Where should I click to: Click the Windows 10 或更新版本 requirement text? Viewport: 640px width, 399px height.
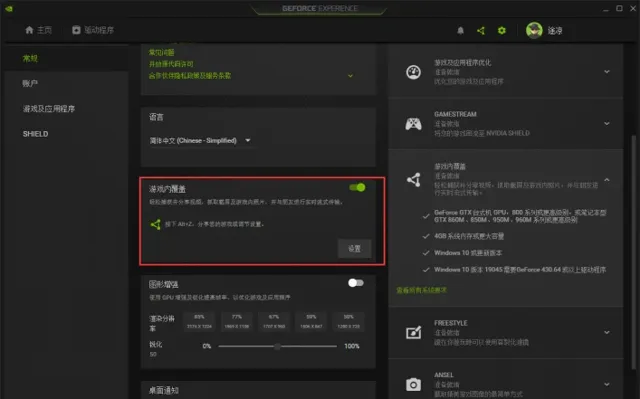tap(468, 253)
